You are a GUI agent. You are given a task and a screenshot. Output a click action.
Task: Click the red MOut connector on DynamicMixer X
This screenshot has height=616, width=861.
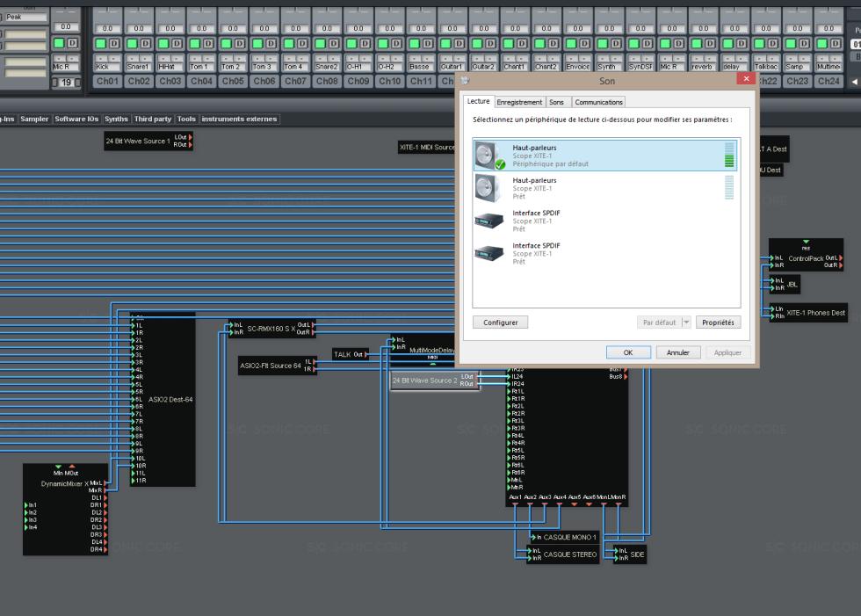point(72,467)
